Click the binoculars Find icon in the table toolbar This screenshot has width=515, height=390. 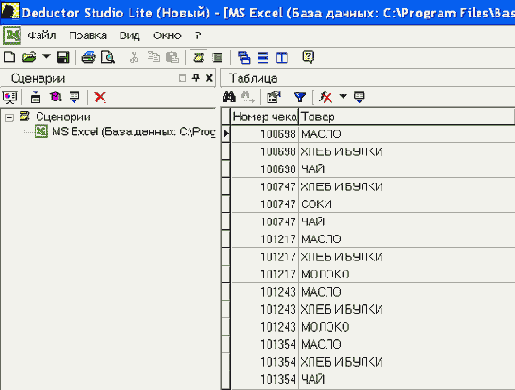click(x=229, y=97)
